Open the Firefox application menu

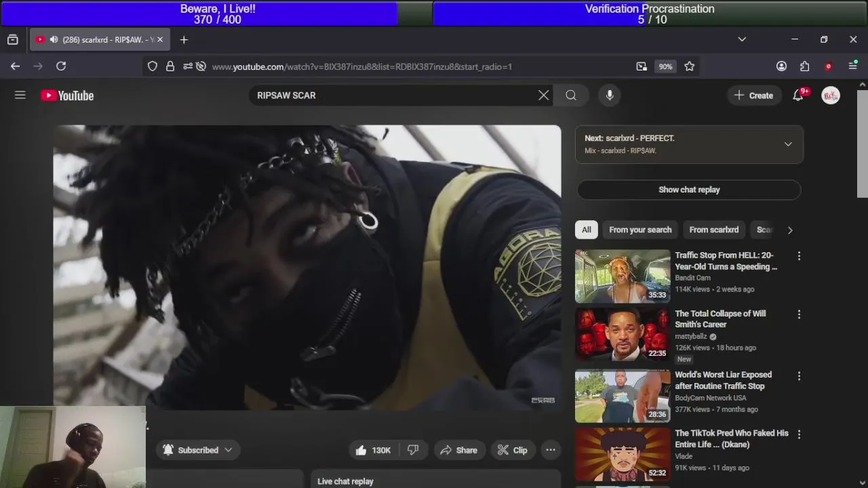point(852,66)
